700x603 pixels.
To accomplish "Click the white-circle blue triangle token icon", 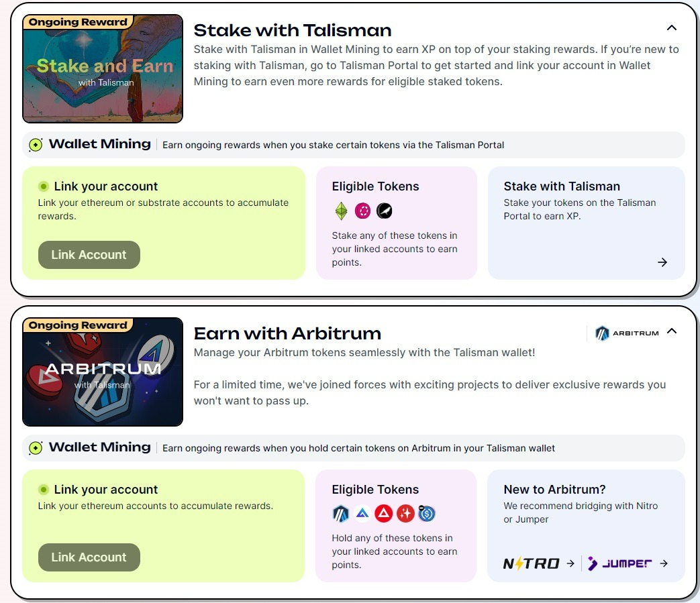I will point(362,514).
